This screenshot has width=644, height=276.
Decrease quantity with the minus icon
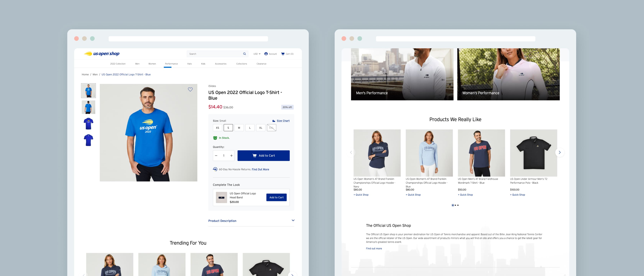[x=216, y=155]
